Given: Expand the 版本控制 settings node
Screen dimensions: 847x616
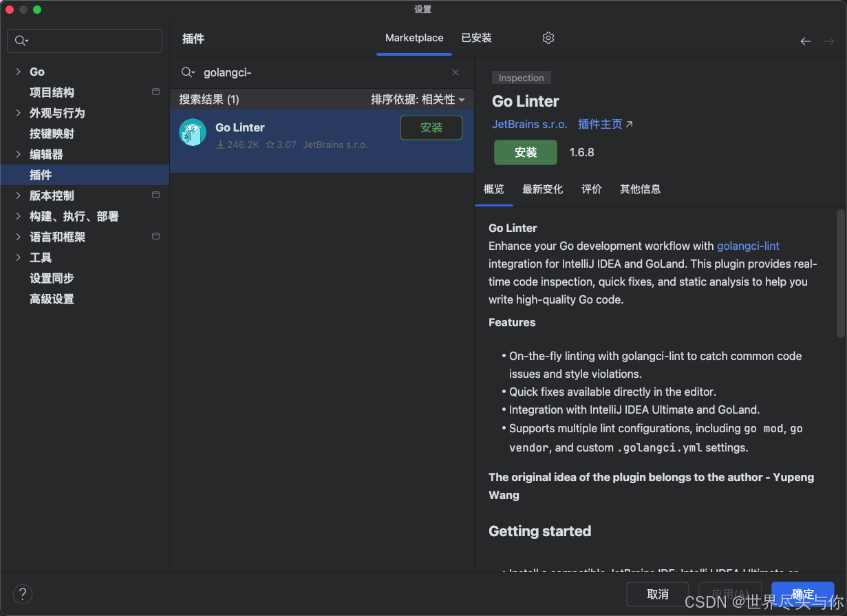Looking at the screenshot, I should (19, 195).
